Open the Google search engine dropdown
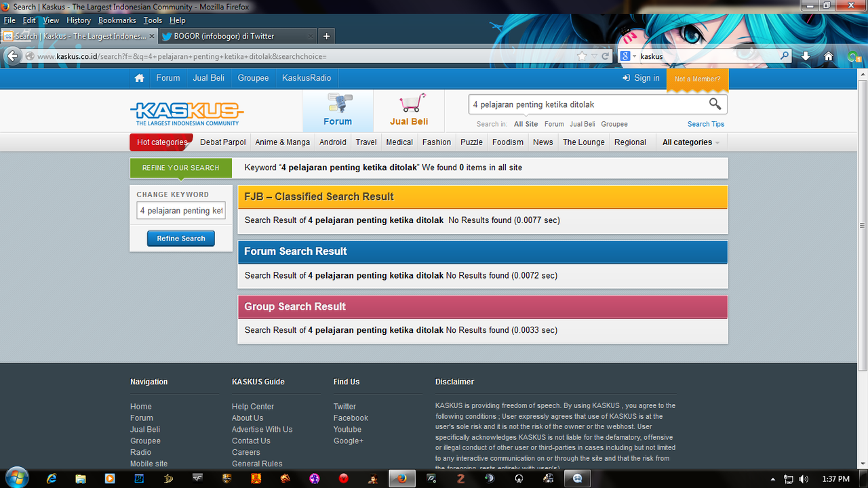 [629, 56]
